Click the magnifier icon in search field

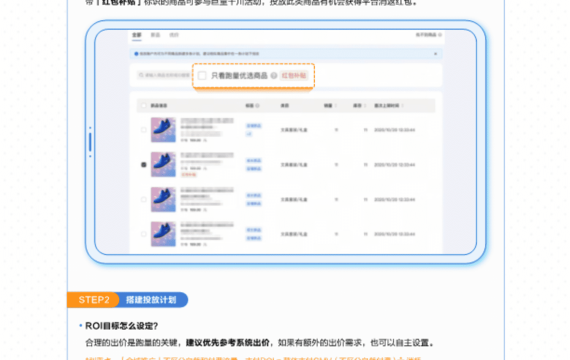[141, 75]
